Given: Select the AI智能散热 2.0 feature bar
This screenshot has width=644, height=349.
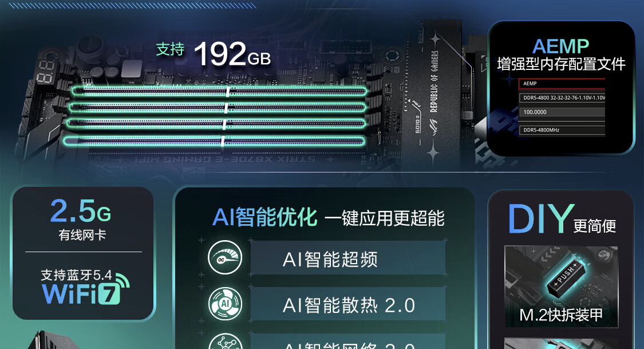Looking at the screenshot, I should tap(348, 304).
